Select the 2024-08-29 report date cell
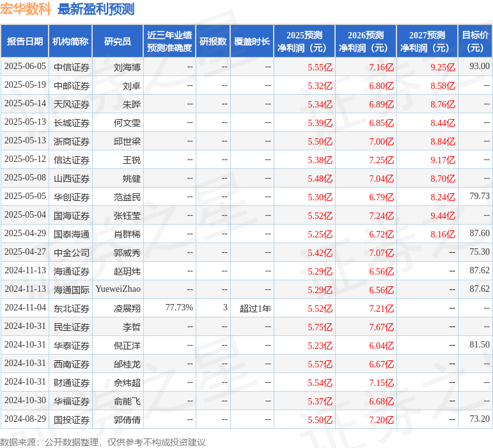The image size is (493, 448). pyautogui.click(x=25, y=419)
